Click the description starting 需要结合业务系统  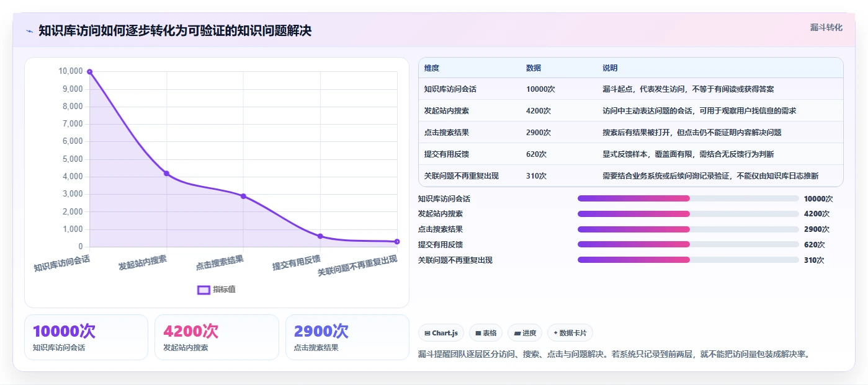coord(710,176)
